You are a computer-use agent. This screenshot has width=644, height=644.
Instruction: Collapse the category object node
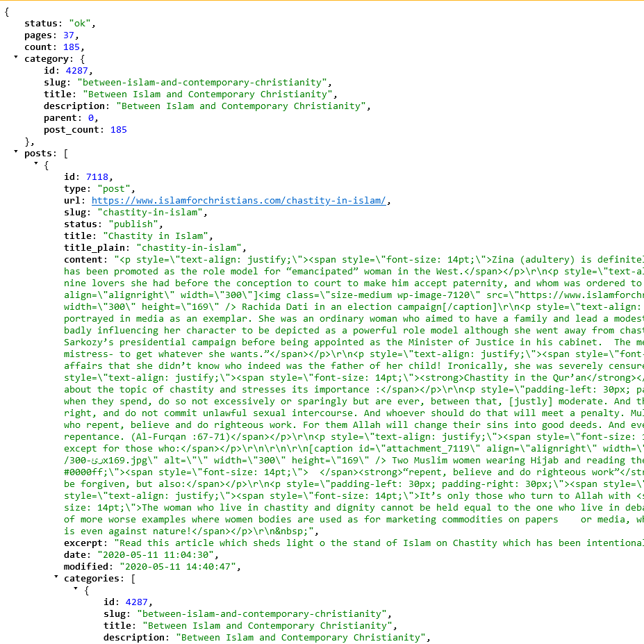pyautogui.click(x=15, y=57)
